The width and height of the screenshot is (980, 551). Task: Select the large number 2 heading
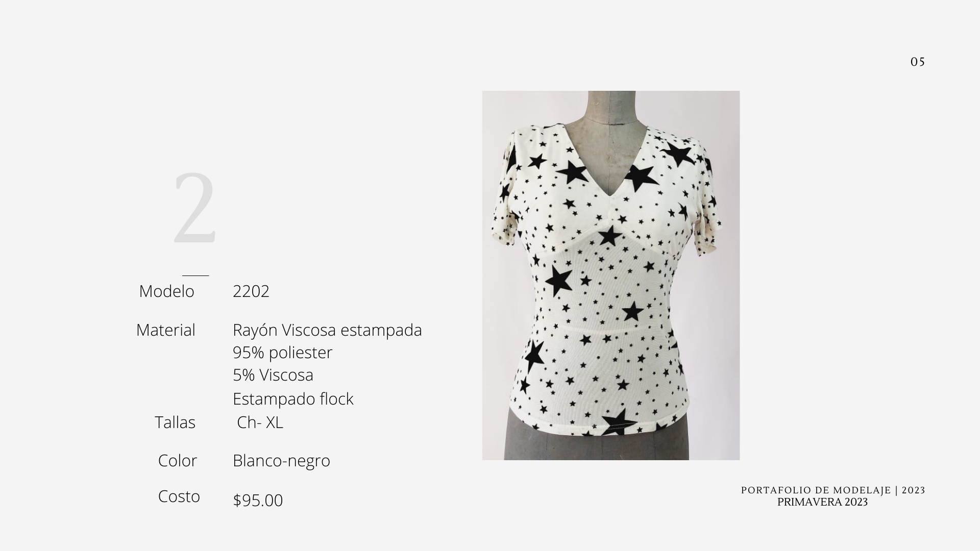(195, 209)
